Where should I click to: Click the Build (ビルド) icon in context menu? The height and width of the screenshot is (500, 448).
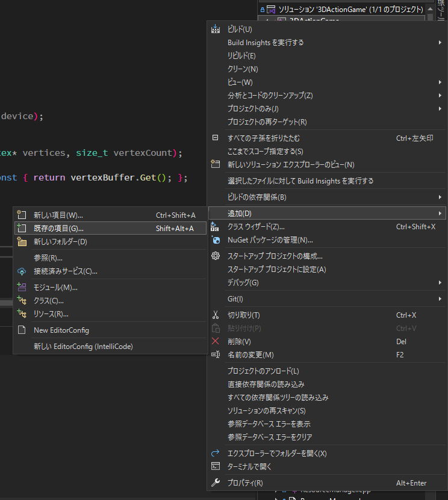pos(216,29)
